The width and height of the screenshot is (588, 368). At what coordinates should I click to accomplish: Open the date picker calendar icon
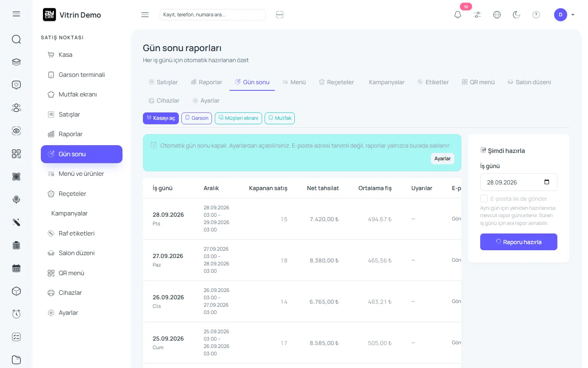(x=547, y=182)
